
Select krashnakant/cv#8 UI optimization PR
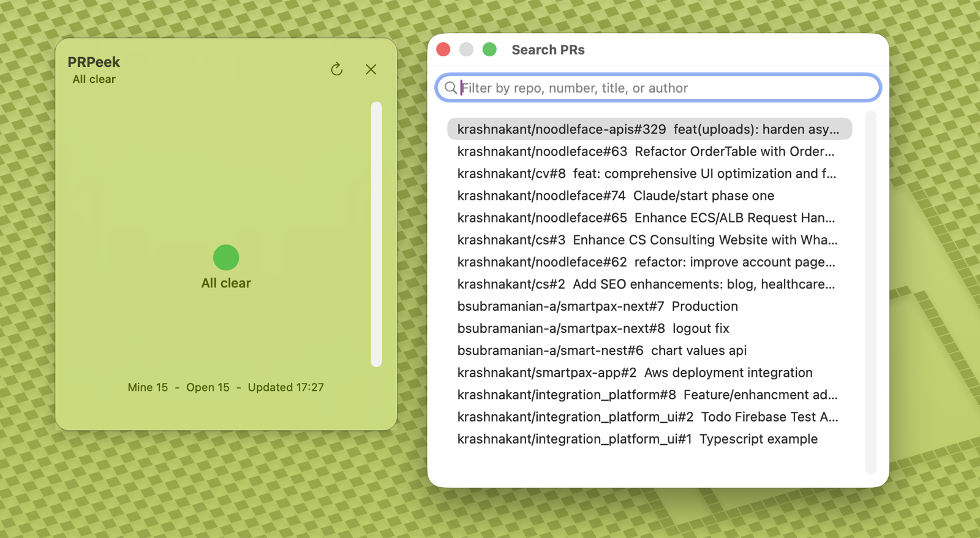[x=649, y=173]
